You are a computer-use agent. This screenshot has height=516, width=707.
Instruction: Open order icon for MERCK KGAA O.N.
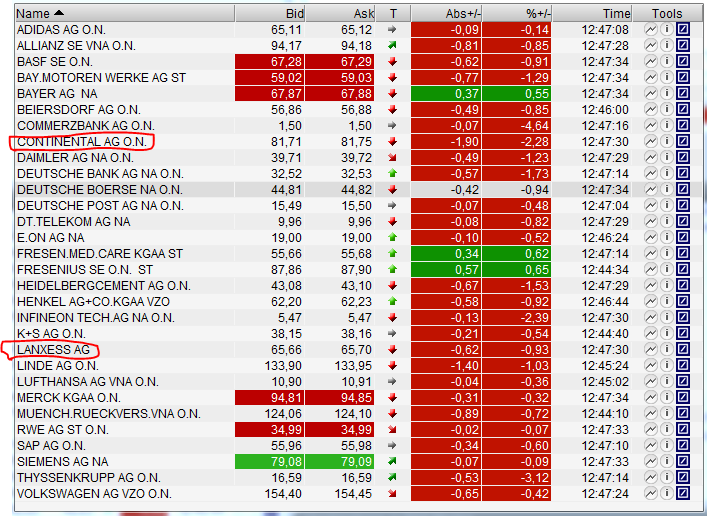click(x=683, y=398)
